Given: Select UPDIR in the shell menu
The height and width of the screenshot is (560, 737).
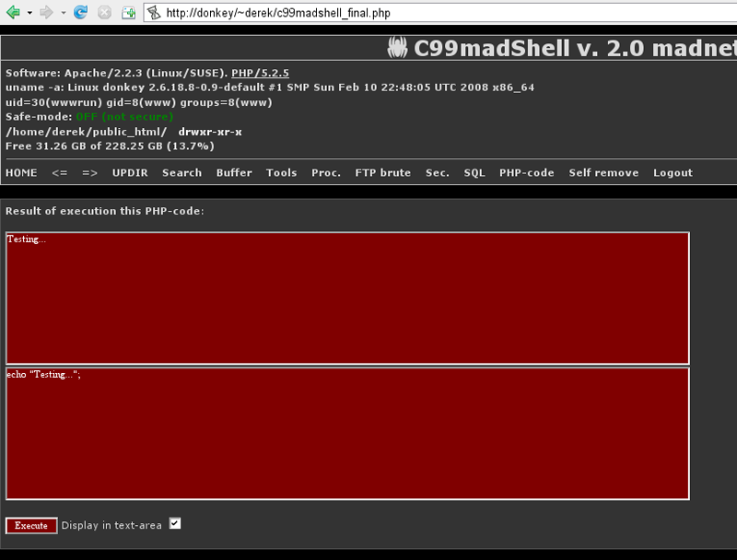Looking at the screenshot, I should click(130, 173).
